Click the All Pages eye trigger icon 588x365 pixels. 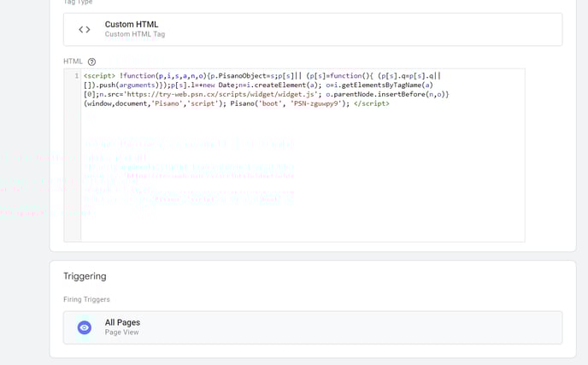point(85,327)
